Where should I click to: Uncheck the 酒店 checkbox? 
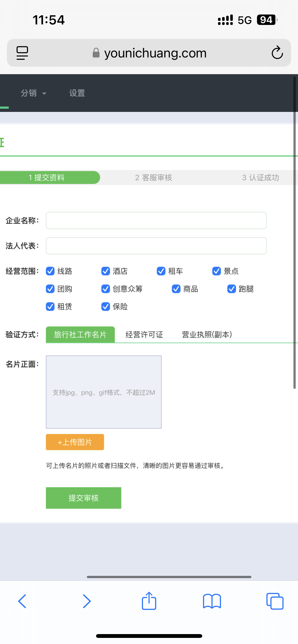tap(105, 271)
